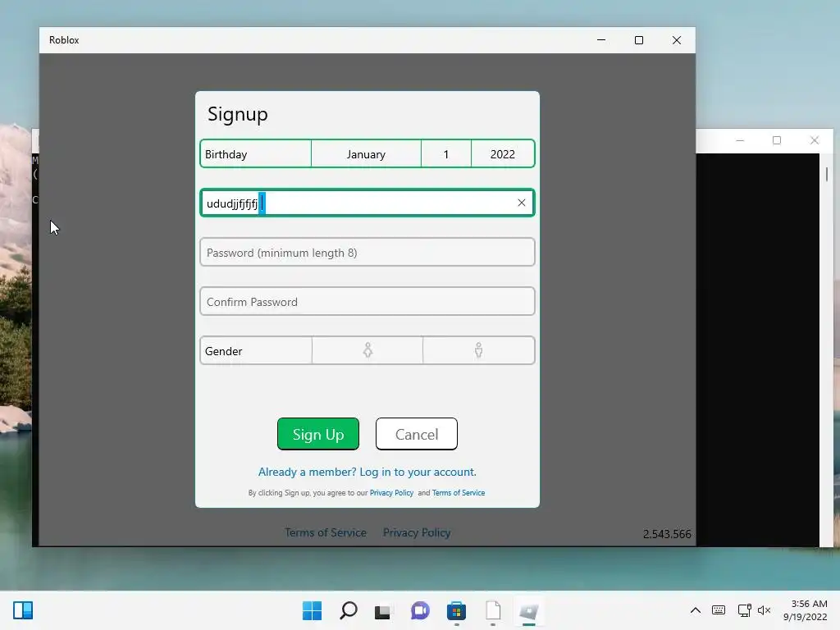Focus the Password minimum length 8 field

(367, 253)
